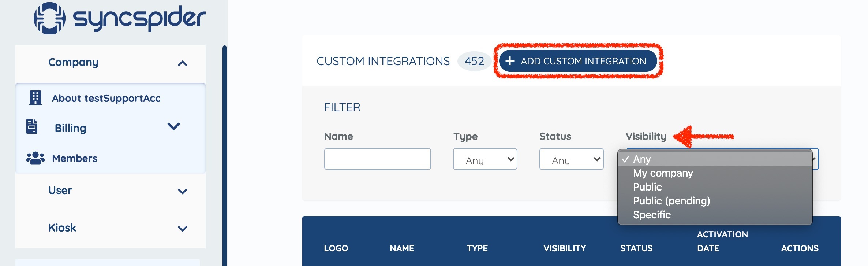Click the Company section label
The image size is (868, 266).
(x=73, y=62)
